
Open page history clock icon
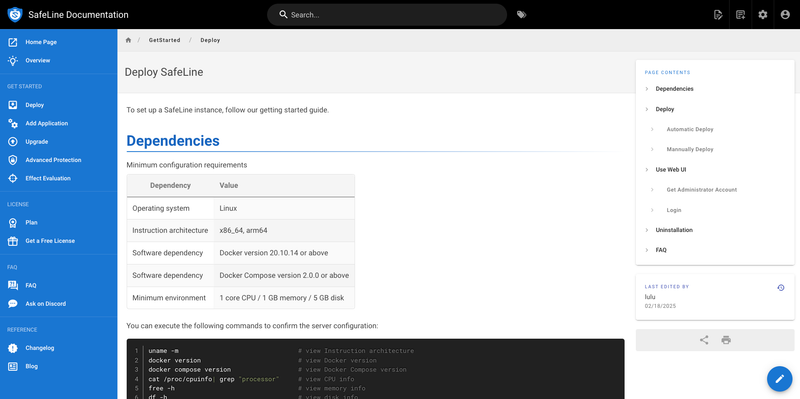coord(781,288)
